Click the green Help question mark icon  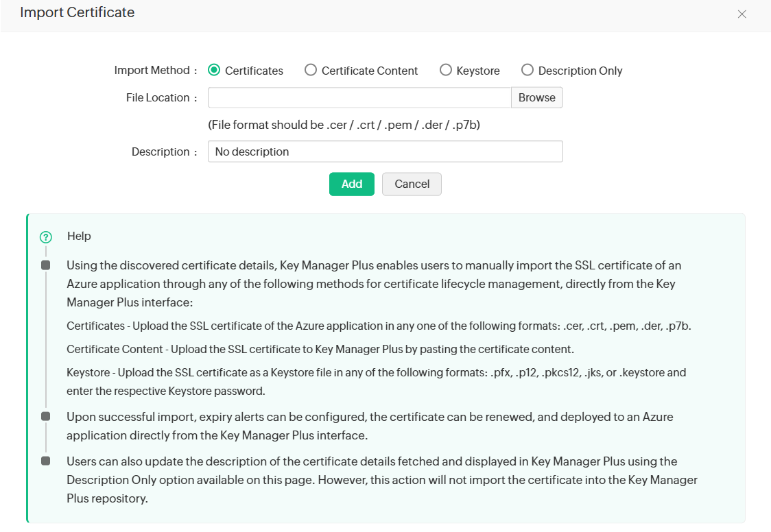(x=46, y=237)
